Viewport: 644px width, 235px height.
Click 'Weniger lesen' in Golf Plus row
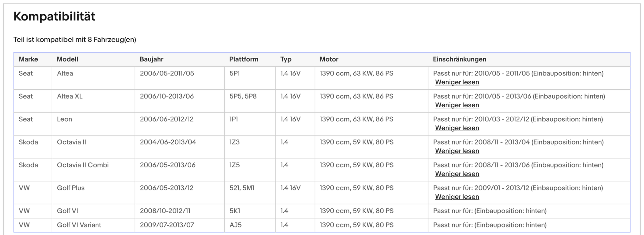(x=457, y=197)
